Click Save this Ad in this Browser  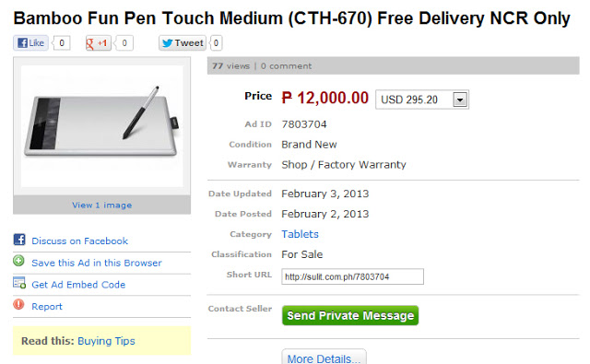point(97,263)
